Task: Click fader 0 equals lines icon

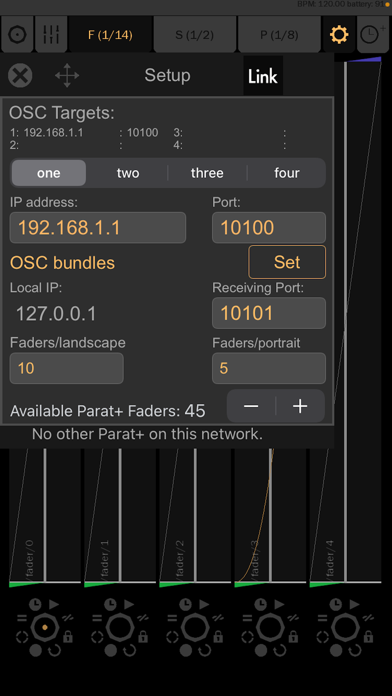Action: pyautogui.click(x=22, y=618)
